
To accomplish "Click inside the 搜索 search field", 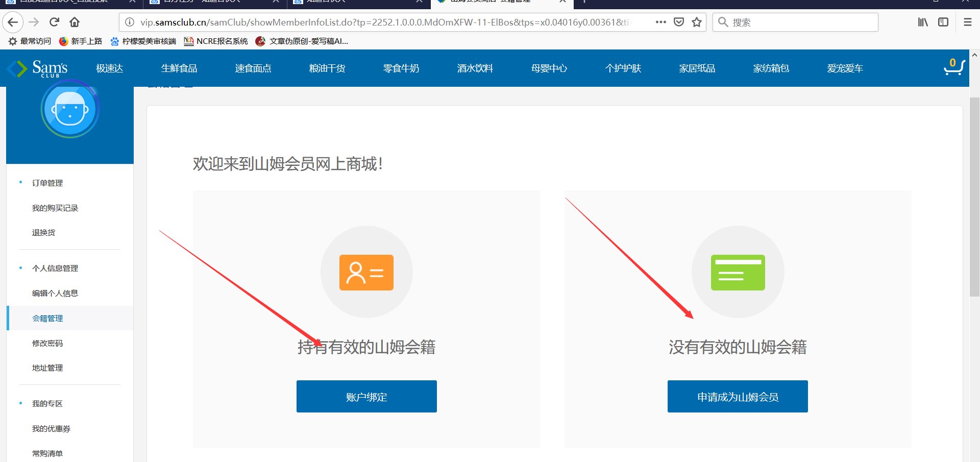I will click(x=795, y=22).
